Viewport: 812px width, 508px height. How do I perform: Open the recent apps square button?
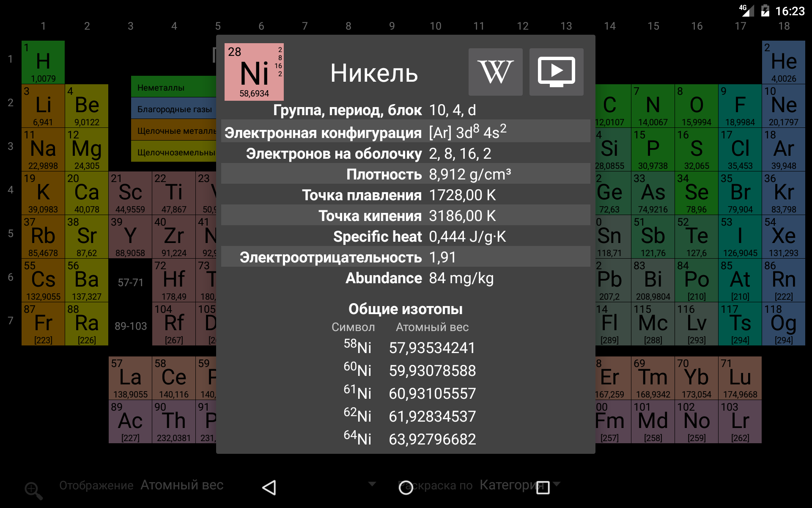(x=543, y=488)
